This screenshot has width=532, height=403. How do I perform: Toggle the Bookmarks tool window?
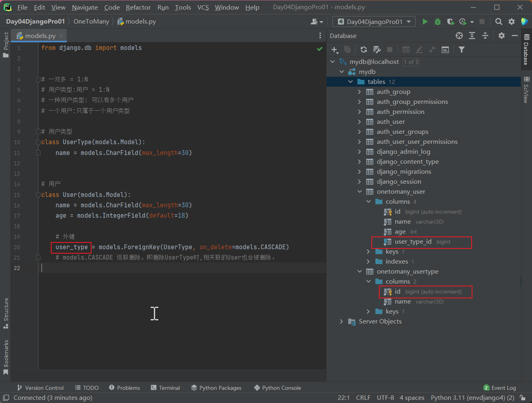point(6,357)
